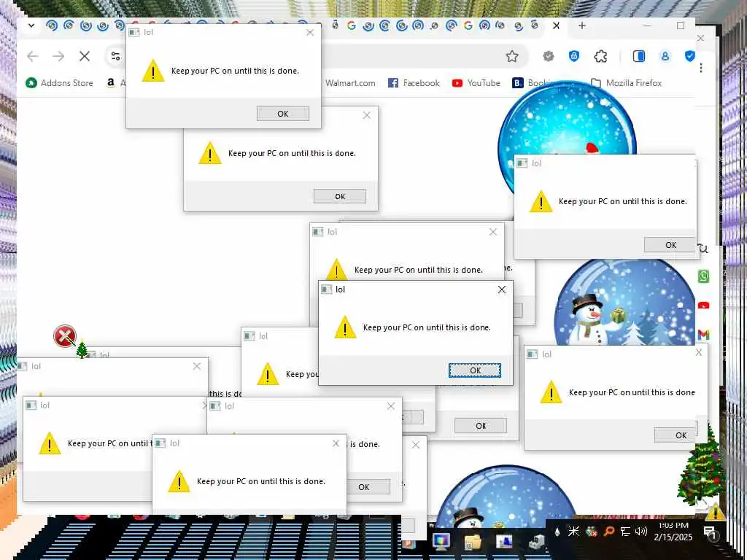Open the blue shield-with-lock extension

click(574, 57)
